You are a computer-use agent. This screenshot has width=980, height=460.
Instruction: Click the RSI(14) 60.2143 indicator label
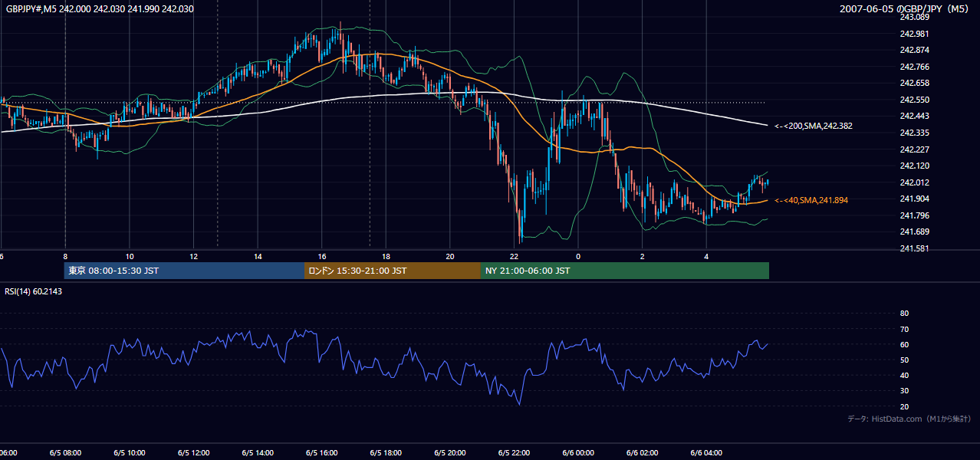34,291
